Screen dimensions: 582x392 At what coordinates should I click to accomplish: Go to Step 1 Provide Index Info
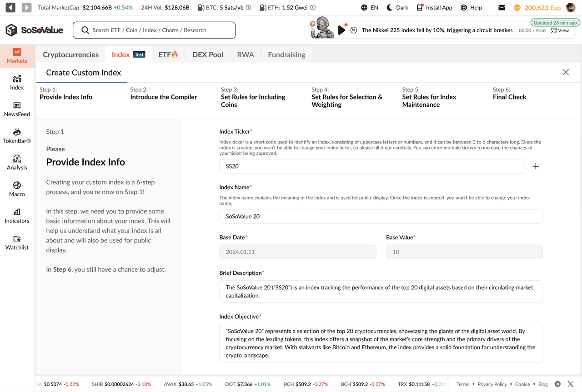(x=66, y=94)
